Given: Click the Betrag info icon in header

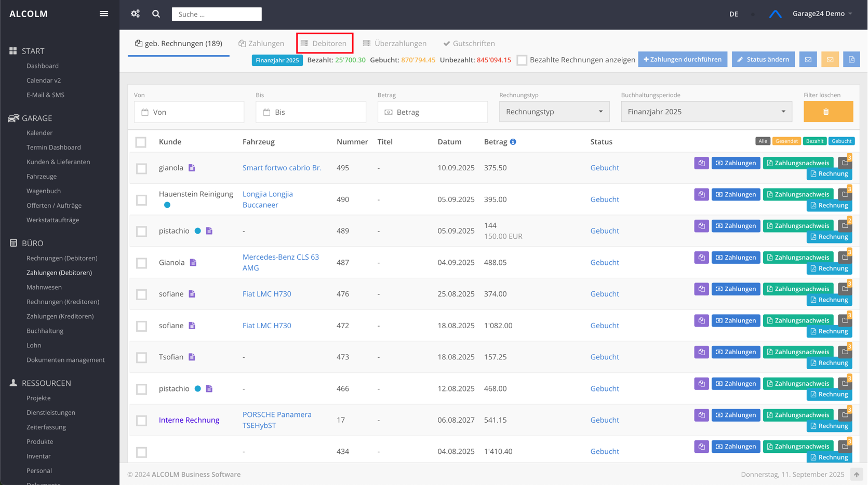Looking at the screenshot, I should (x=513, y=142).
